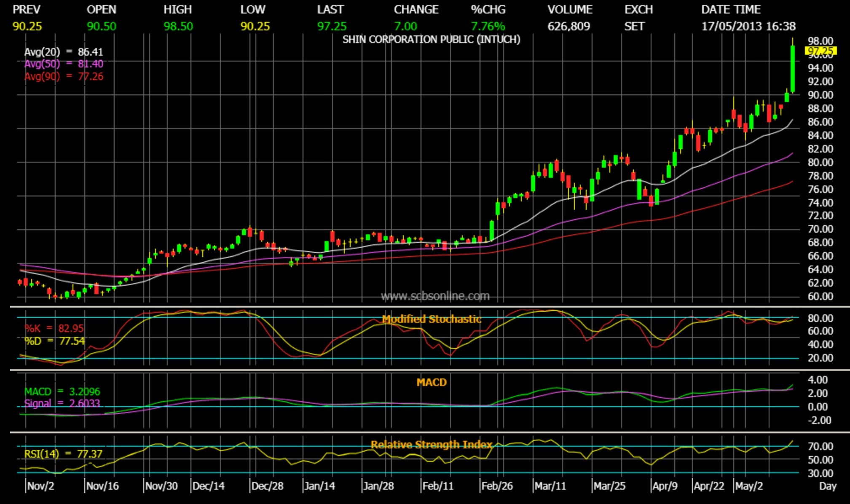Click the %K = 82.95 reading

(54, 328)
